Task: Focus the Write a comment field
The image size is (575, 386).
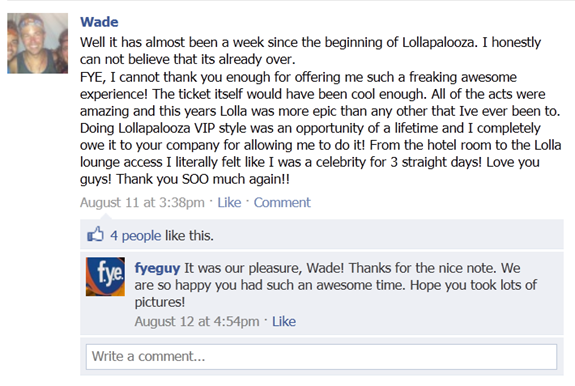Action: pyautogui.click(x=321, y=357)
